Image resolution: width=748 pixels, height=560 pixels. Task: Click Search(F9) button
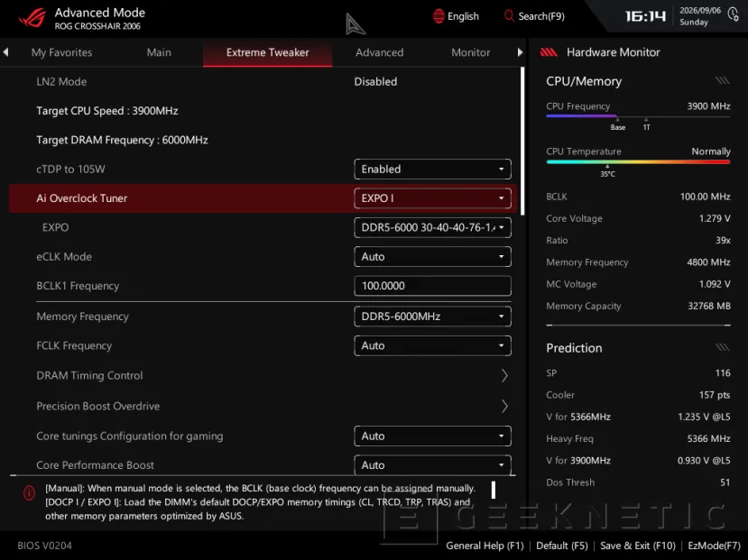point(534,16)
